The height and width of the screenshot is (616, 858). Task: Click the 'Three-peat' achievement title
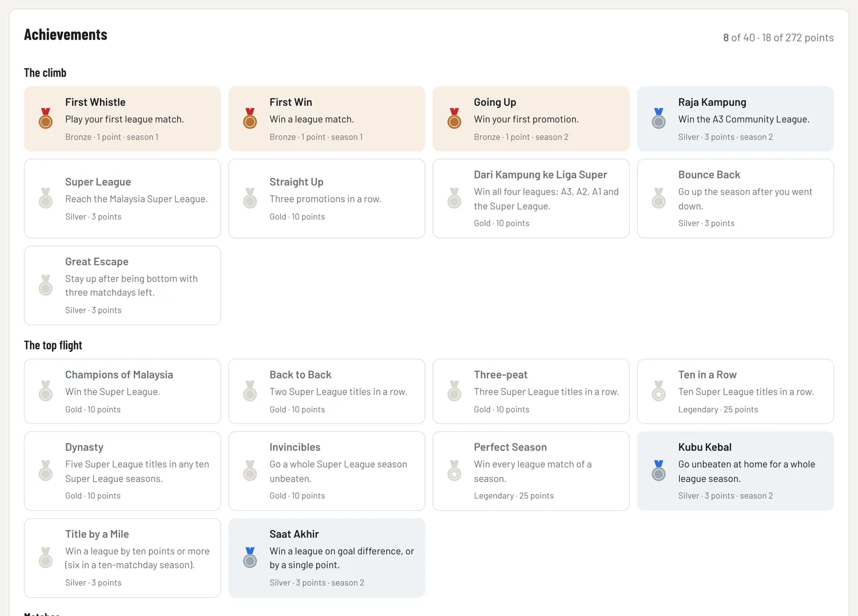pyautogui.click(x=500, y=375)
